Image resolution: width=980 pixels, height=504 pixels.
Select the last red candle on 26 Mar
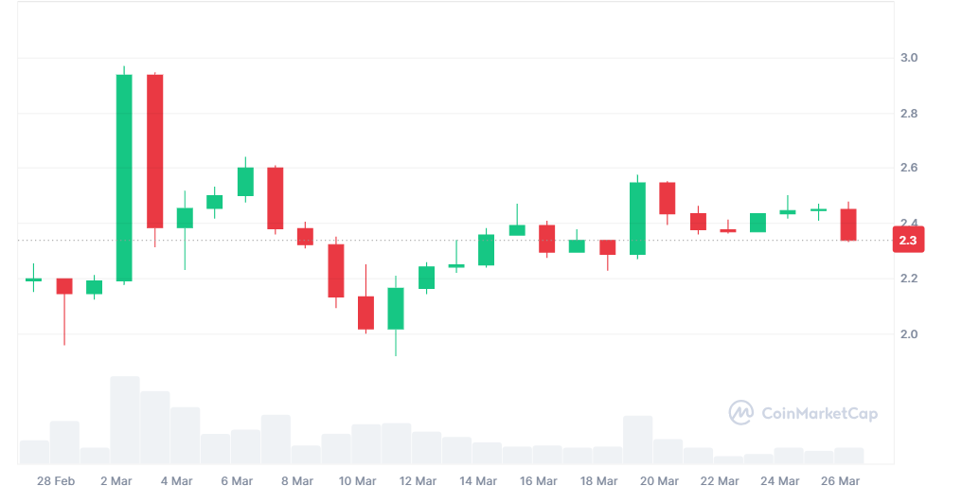coord(848,225)
